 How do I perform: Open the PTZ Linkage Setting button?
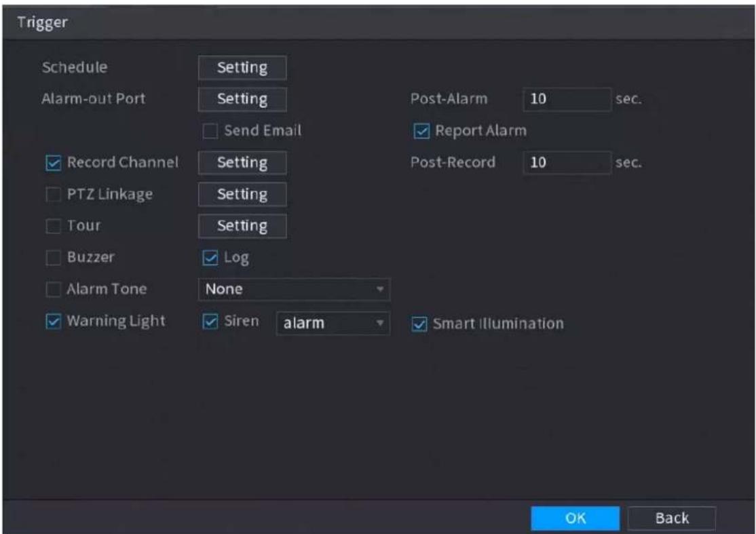tap(242, 194)
